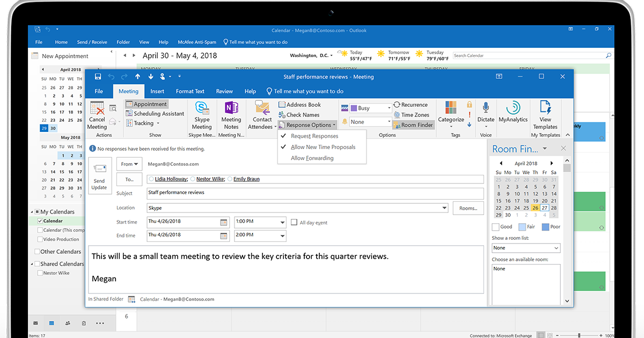Expand the Location Skype dropdown
This screenshot has height=338, width=644.
point(444,208)
